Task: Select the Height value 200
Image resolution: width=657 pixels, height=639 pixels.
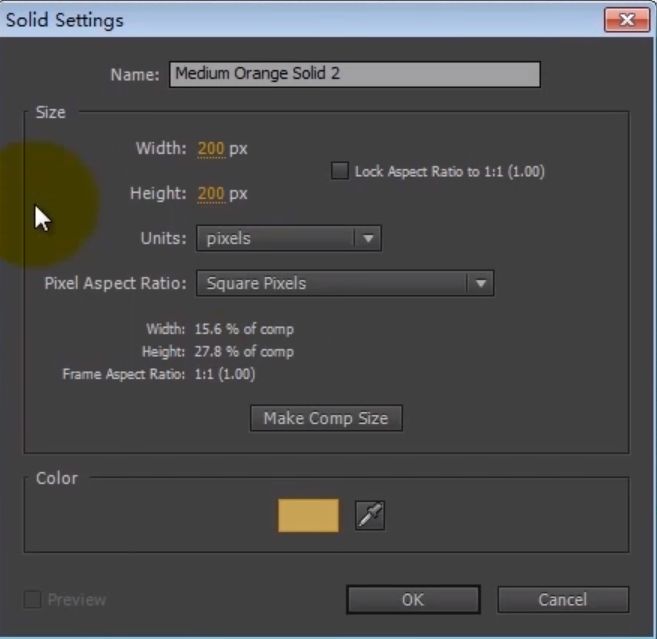Action: [x=211, y=193]
